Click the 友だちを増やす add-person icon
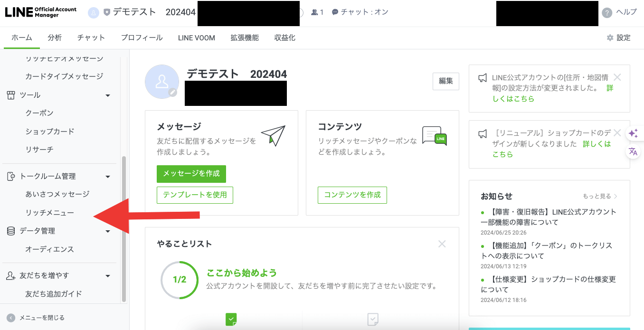The width and height of the screenshot is (644, 330). (x=11, y=276)
